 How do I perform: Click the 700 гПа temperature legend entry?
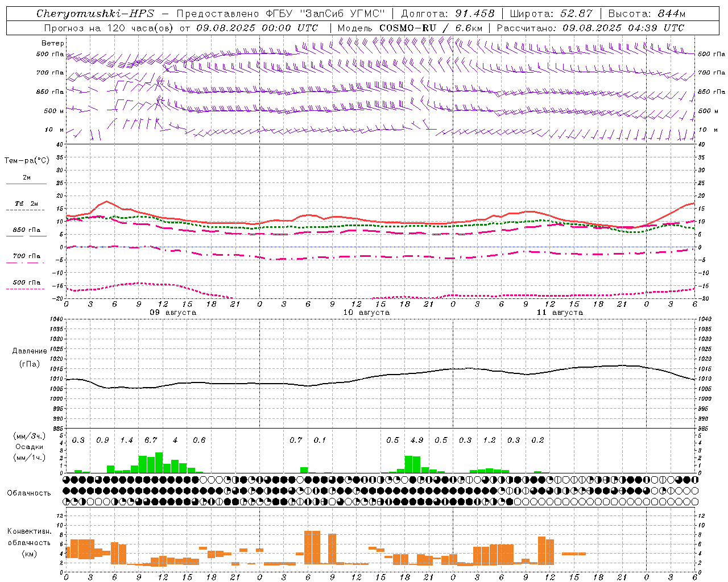click(x=26, y=256)
